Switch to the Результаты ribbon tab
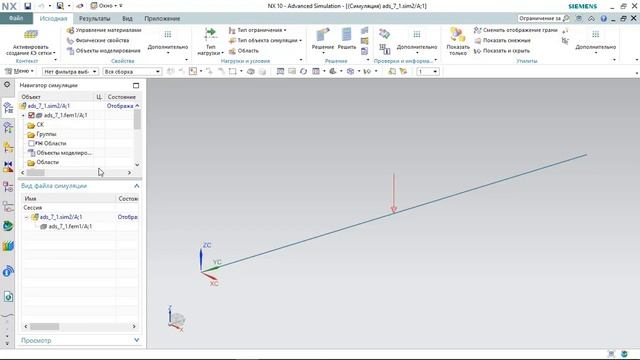The width and height of the screenshot is (640, 360). coord(94,19)
